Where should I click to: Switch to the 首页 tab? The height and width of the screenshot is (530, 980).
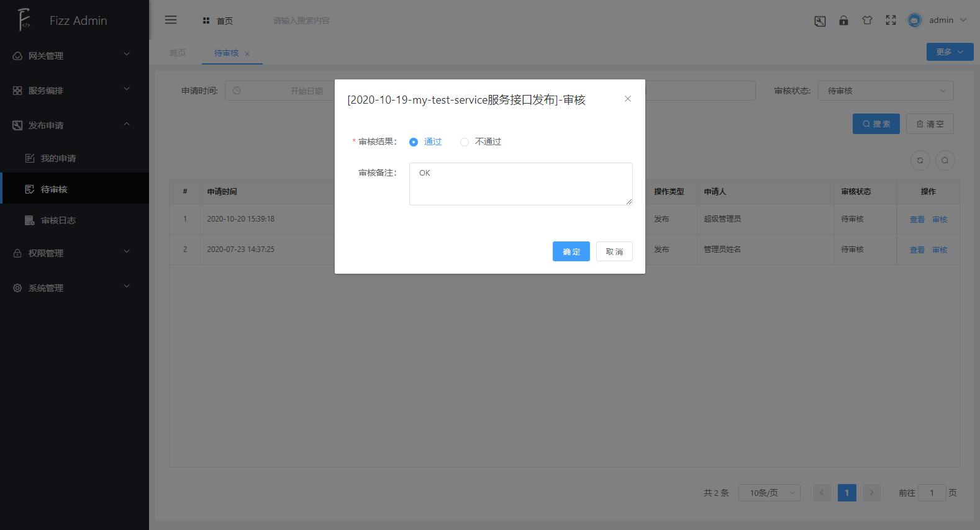[178, 53]
